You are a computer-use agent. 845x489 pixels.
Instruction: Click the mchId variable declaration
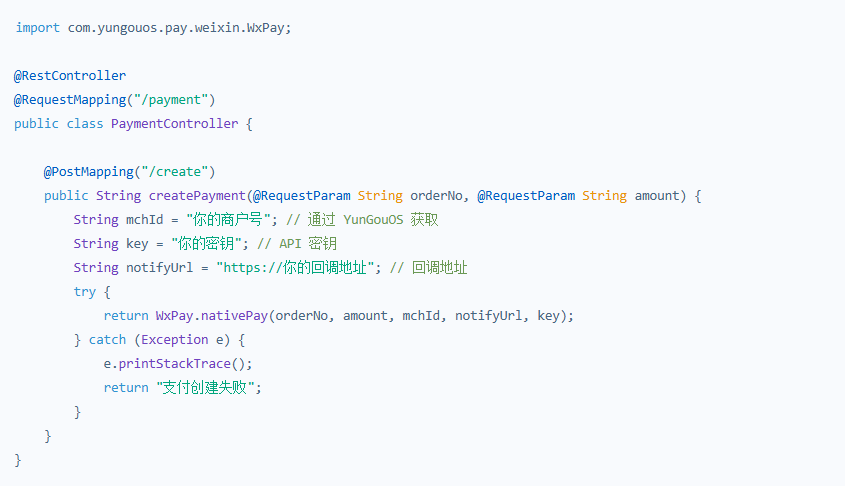pos(144,220)
